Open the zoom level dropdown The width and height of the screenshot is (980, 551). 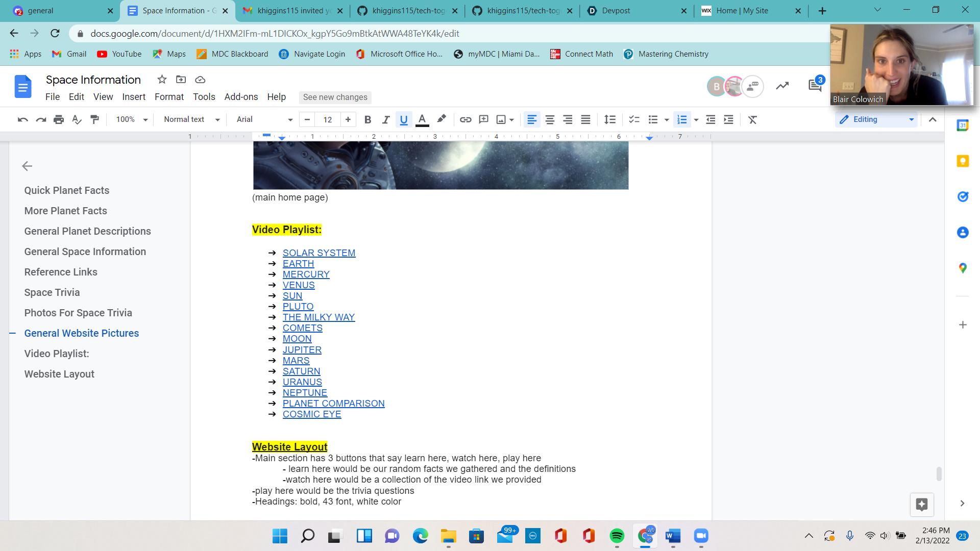coord(132,119)
